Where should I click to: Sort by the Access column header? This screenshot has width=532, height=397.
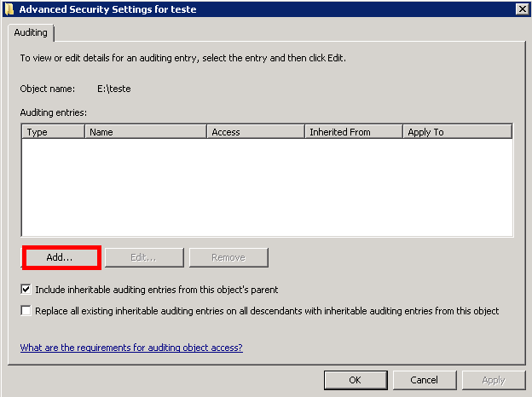pos(256,132)
